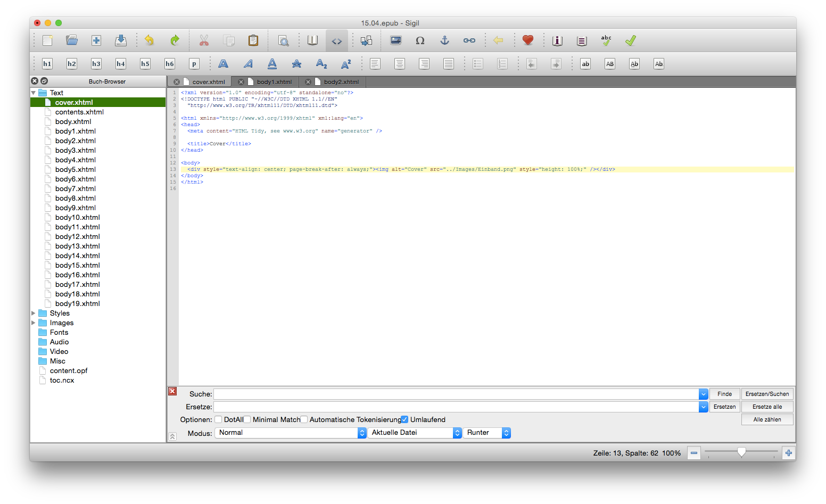Insert a hyperlink with the chain-link icon
The width and height of the screenshot is (826, 504).
coord(469,40)
